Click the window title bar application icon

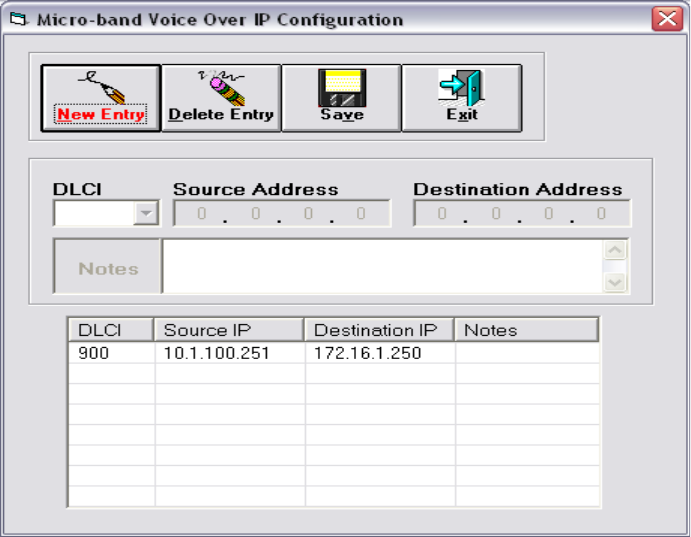point(18,19)
